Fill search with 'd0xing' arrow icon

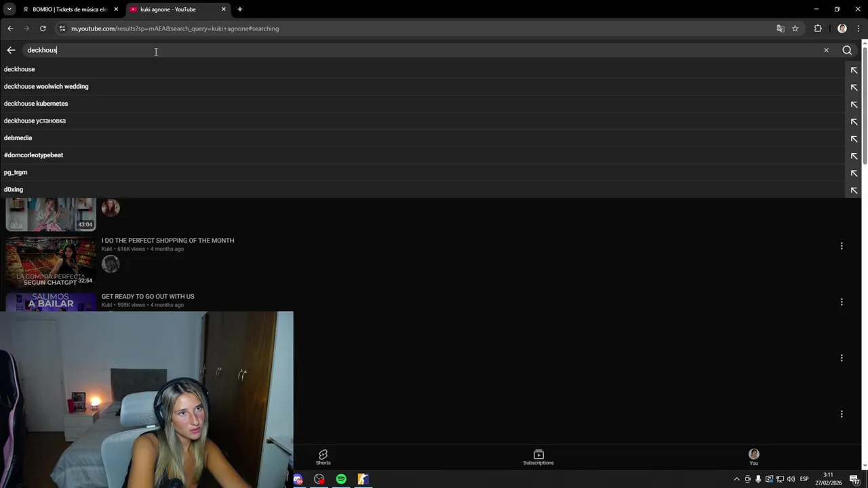854,190
